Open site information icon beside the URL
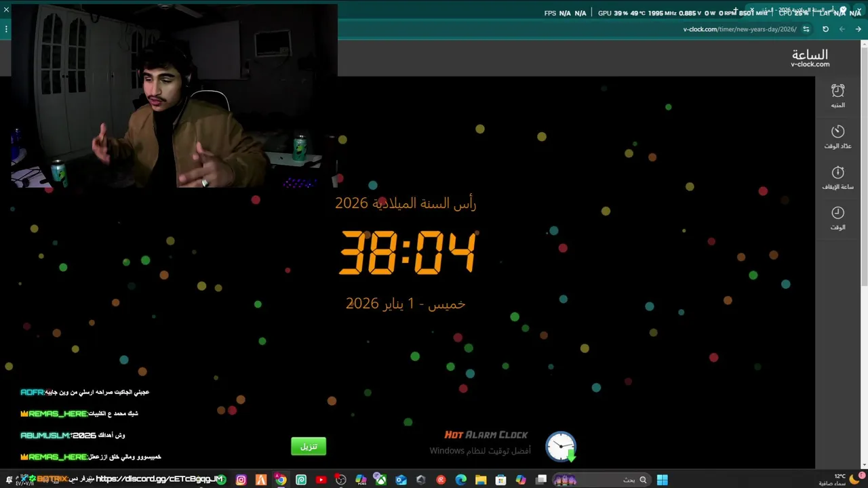 tap(806, 29)
